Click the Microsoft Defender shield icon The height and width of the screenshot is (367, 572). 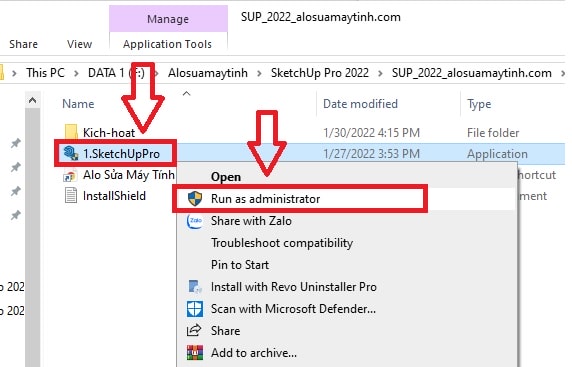click(195, 309)
